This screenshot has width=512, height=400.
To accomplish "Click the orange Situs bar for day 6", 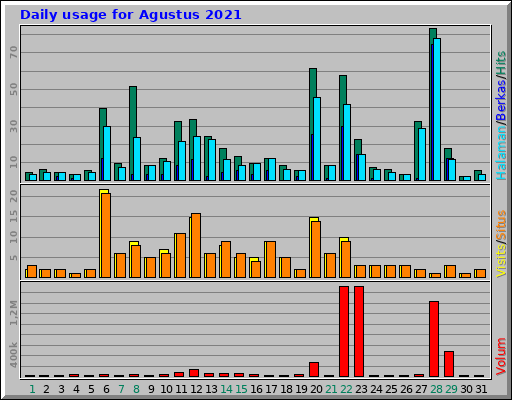I will pyautogui.click(x=106, y=235).
